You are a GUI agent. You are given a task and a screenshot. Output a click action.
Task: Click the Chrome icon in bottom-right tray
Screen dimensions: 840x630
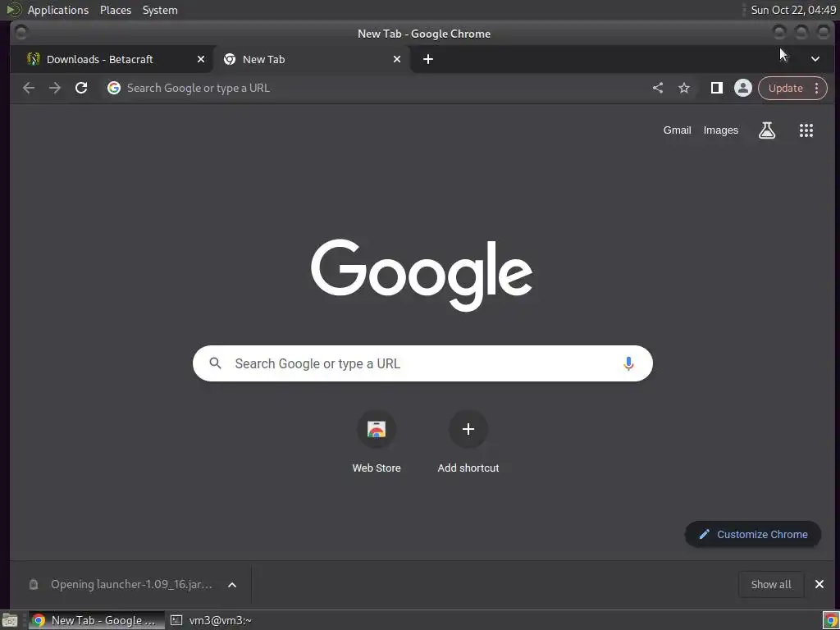point(830,620)
